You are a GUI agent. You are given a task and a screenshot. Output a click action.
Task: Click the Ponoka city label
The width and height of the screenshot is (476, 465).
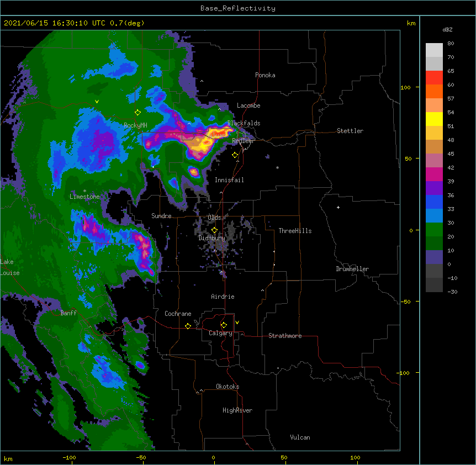265,75
